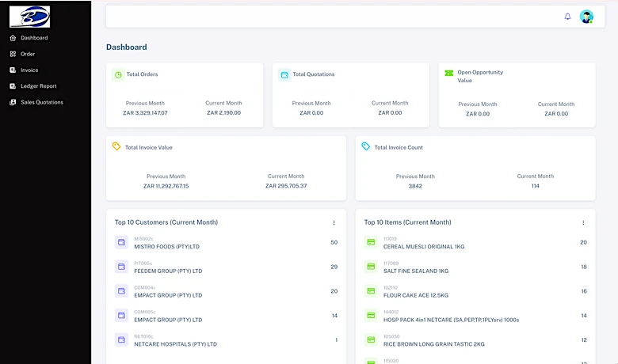Click the Total Quotations wallet icon
618x364 pixels.
pyautogui.click(x=284, y=74)
